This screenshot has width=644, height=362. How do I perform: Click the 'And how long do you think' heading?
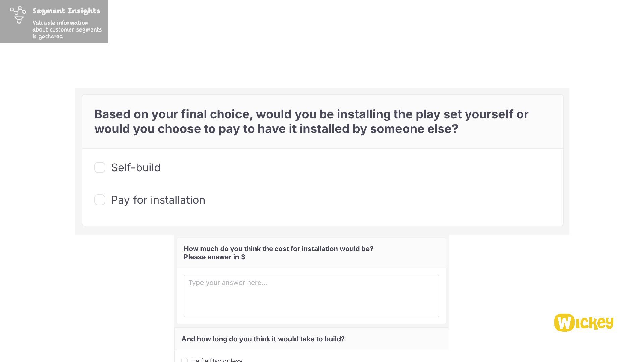click(263, 339)
